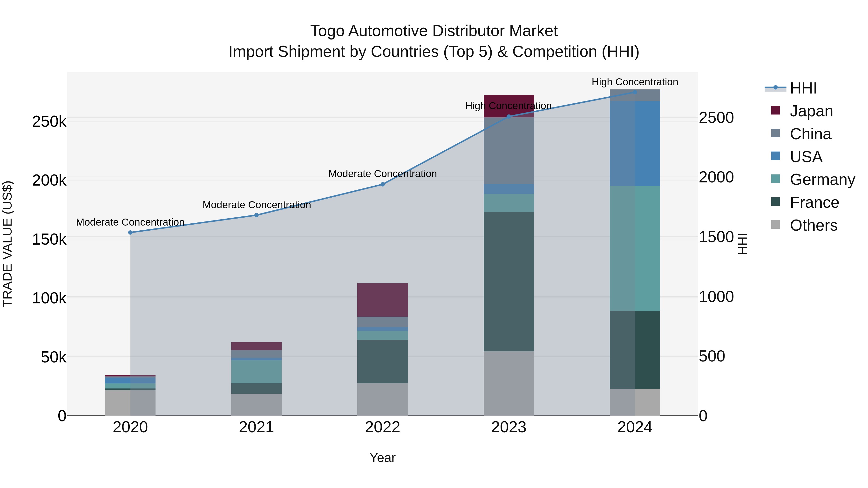The height and width of the screenshot is (488, 868).
Task: Click the Japan segment of 2022 bar
Action: tap(382, 300)
